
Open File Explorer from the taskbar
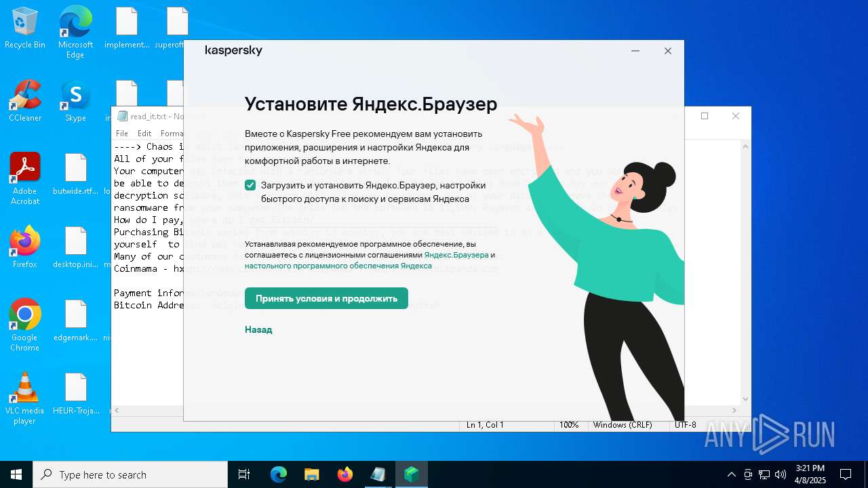point(311,474)
